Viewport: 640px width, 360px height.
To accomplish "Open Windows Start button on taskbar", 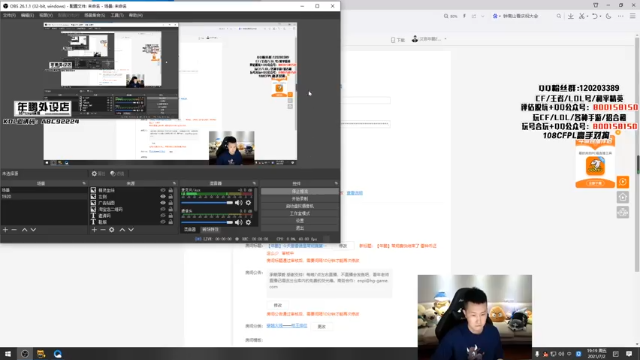I will (8, 354).
